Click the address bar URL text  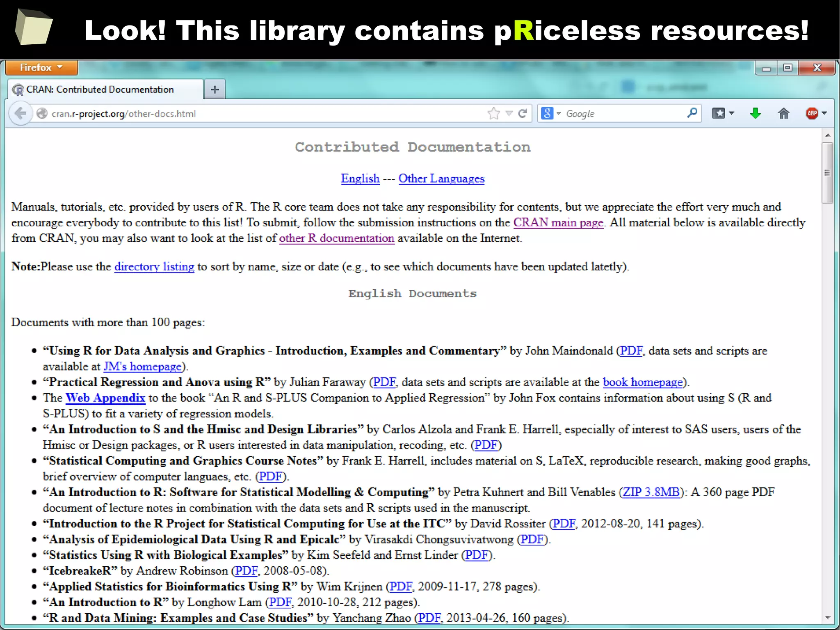click(124, 114)
